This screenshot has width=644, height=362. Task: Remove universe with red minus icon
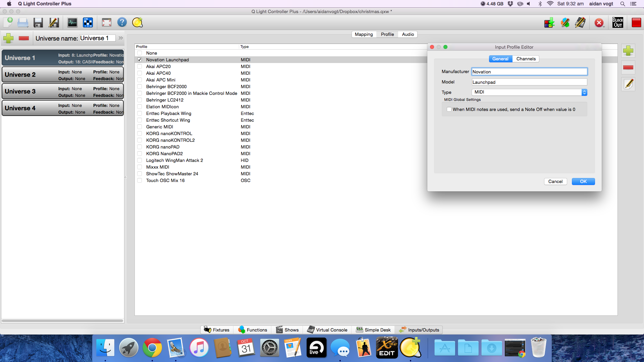click(x=24, y=38)
